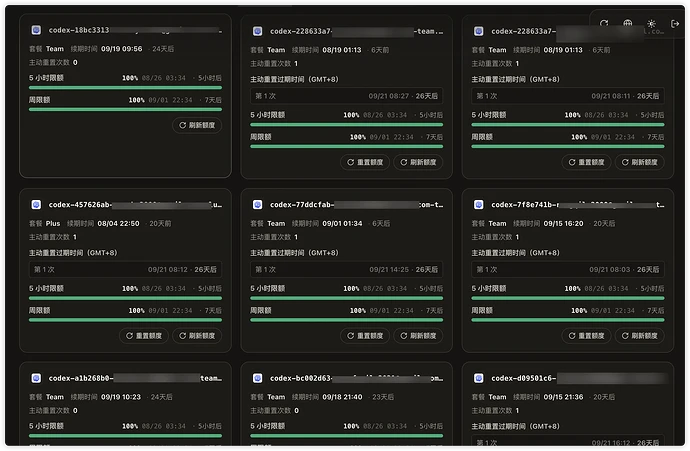Click the codex-a1b268b0 card icon

(x=37, y=378)
